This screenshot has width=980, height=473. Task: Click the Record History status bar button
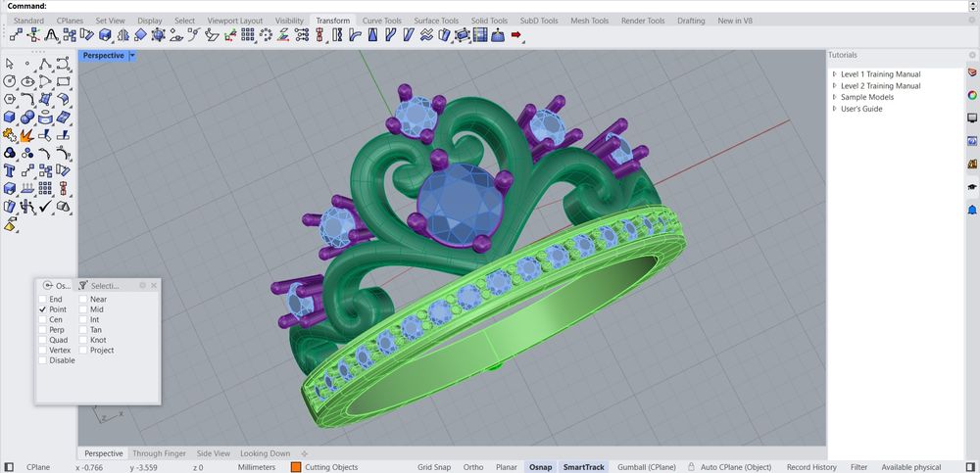[x=811, y=467]
